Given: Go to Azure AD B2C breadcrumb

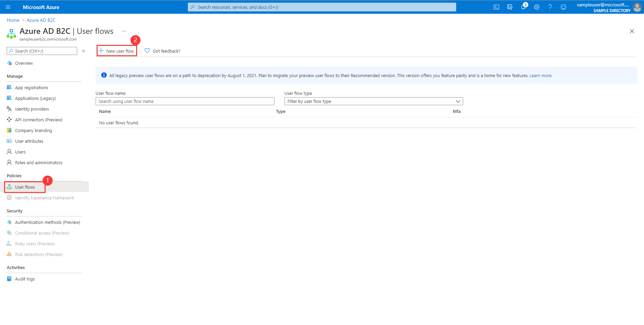Looking at the screenshot, I should pos(41,20).
